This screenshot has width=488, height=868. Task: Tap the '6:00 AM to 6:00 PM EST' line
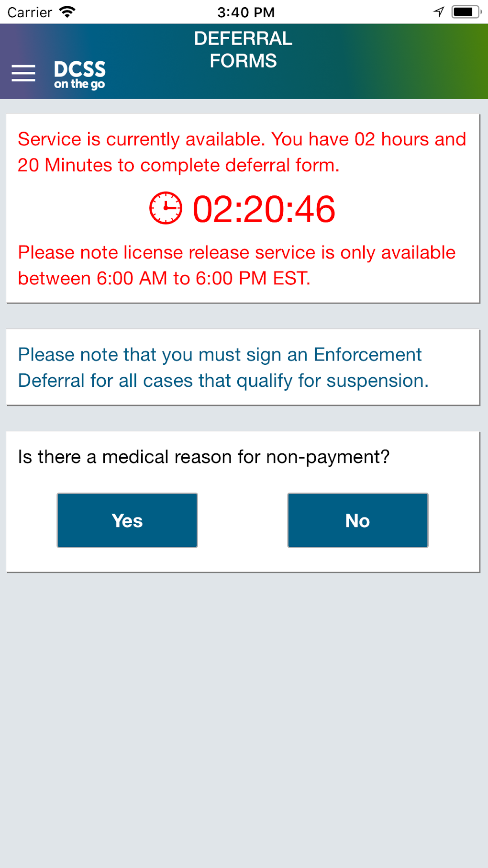164,278
